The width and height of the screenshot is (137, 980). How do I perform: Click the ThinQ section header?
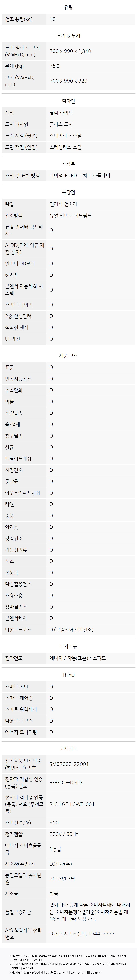pos(68,675)
